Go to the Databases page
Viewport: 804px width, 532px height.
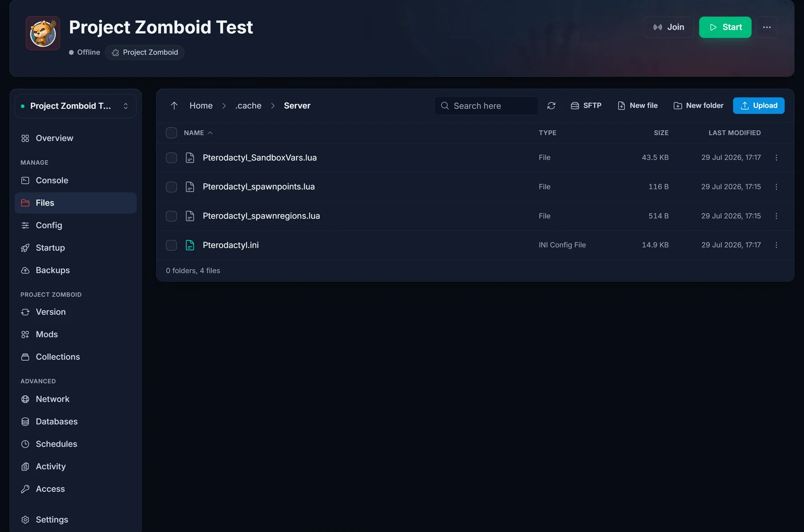[x=75, y=421]
